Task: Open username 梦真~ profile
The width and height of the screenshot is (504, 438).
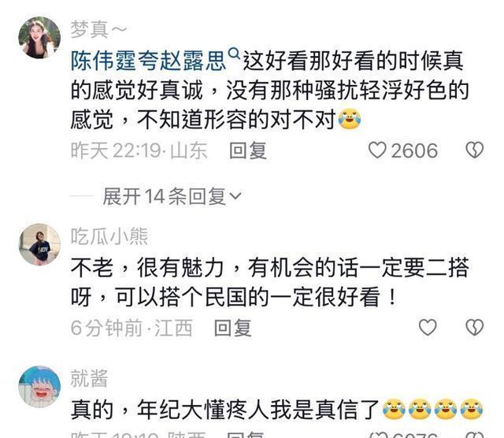Action: tap(98, 29)
